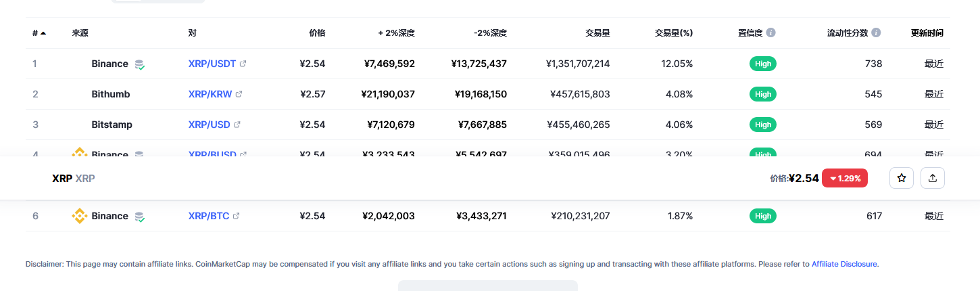Open the XRP/USD pair link
This screenshot has width=980, height=291.
209,125
